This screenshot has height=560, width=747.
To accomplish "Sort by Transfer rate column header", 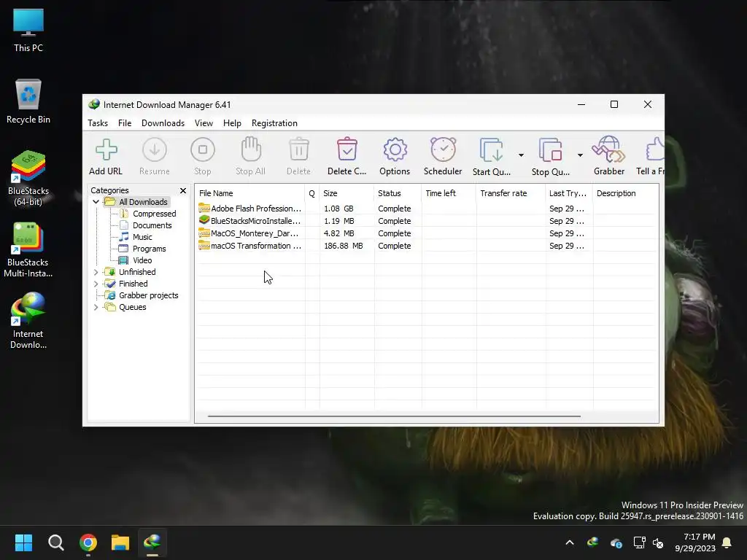I will [511, 193].
